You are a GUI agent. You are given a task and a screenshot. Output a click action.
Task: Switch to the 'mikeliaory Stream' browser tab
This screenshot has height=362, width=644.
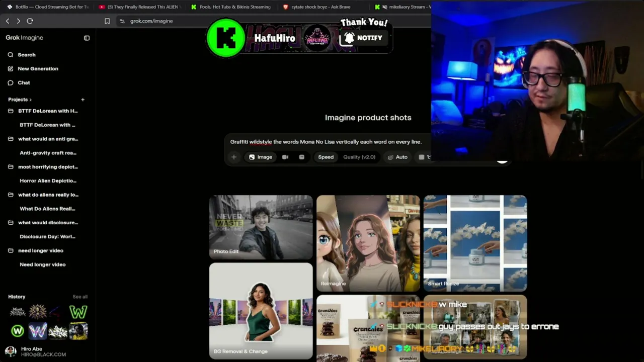[403, 7]
